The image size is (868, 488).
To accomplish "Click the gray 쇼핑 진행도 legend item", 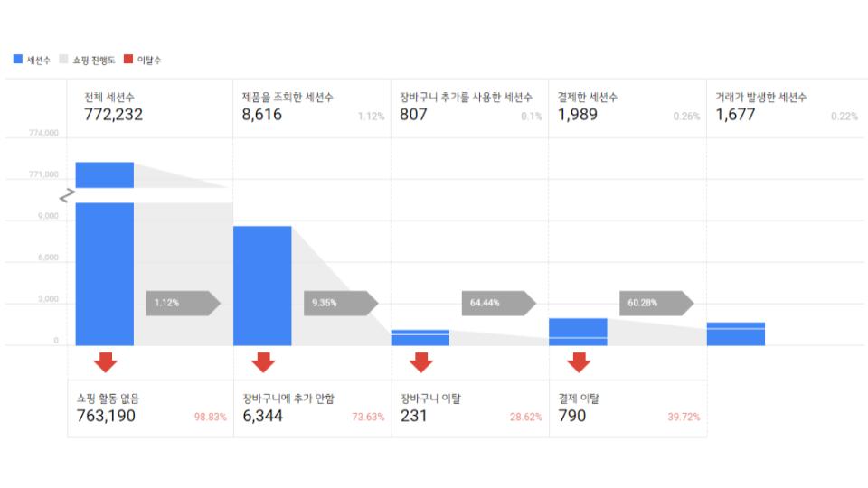I will (87, 60).
